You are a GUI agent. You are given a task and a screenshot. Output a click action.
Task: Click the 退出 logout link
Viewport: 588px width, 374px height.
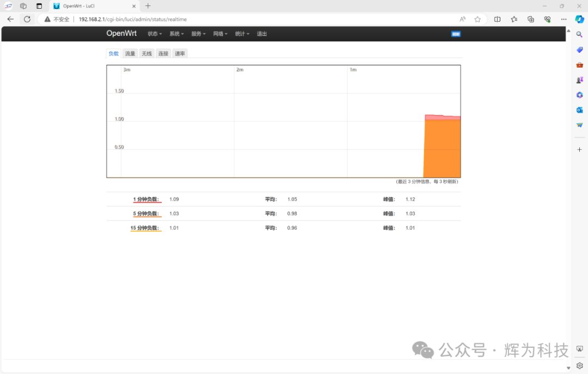coord(261,33)
